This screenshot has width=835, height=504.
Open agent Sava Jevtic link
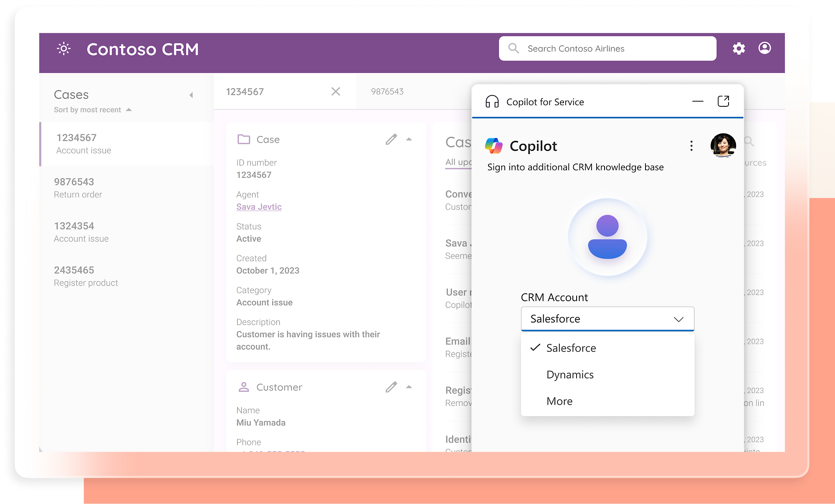[x=259, y=207]
